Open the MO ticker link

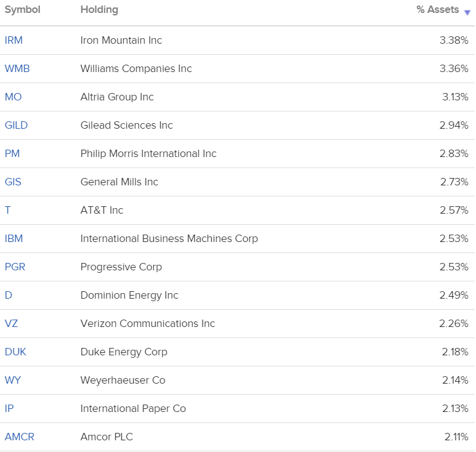pos(13,97)
